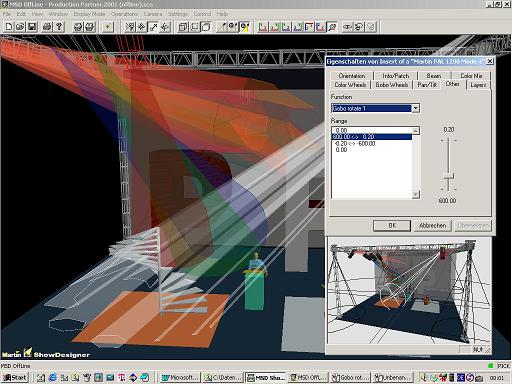Switch to the Beam tab
The image size is (512, 384).
[x=433, y=76]
